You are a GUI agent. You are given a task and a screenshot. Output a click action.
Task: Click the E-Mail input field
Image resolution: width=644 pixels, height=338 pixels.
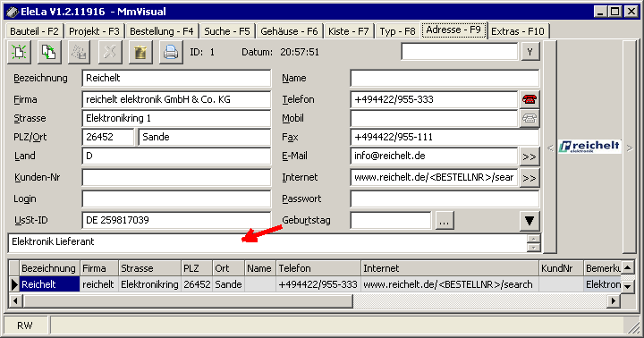point(434,156)
